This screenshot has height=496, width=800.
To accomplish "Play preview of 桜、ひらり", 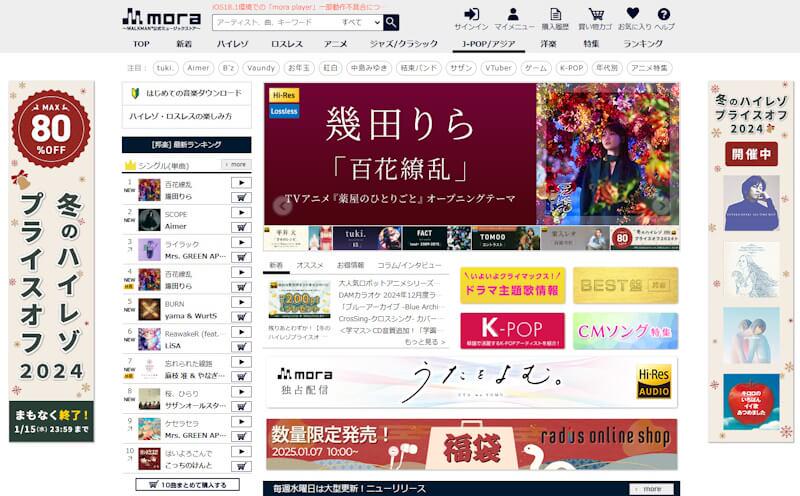I will [241, 392].
